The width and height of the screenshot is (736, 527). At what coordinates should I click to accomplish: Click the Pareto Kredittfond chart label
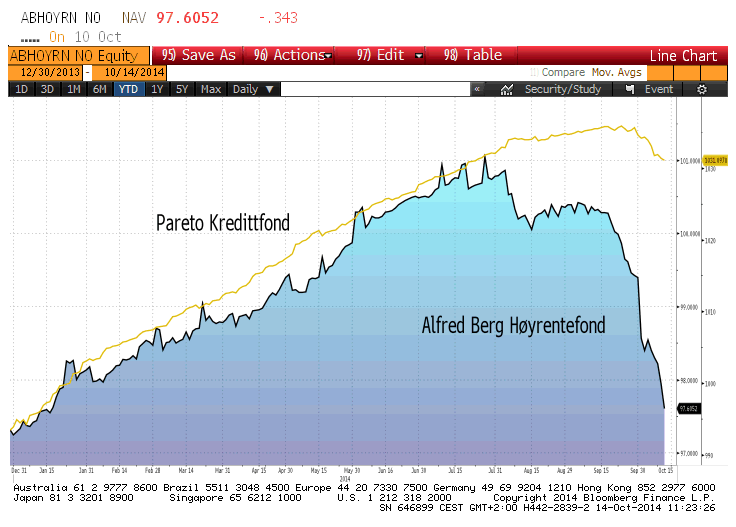pos(222,223)
